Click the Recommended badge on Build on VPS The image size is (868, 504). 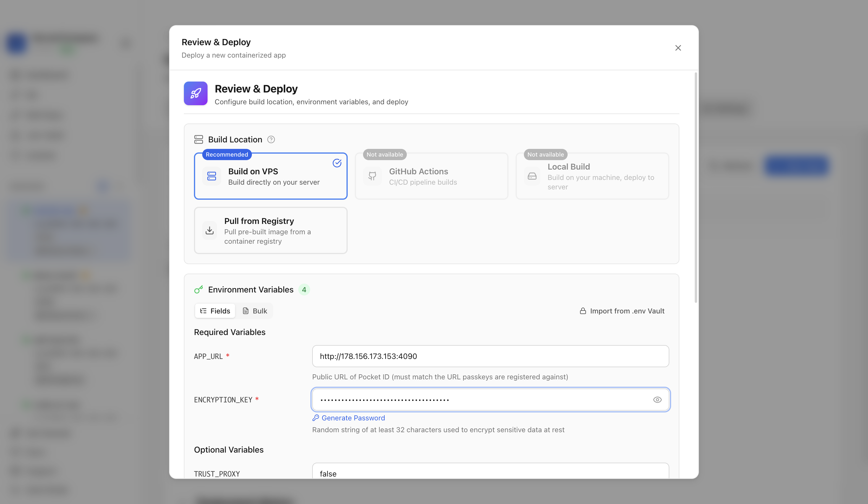click(x=227, y=155)
